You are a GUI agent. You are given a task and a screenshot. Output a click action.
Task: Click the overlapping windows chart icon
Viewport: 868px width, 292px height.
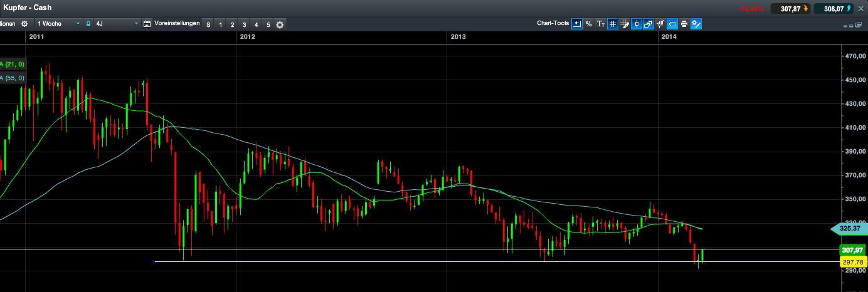[x=648, y=24]
